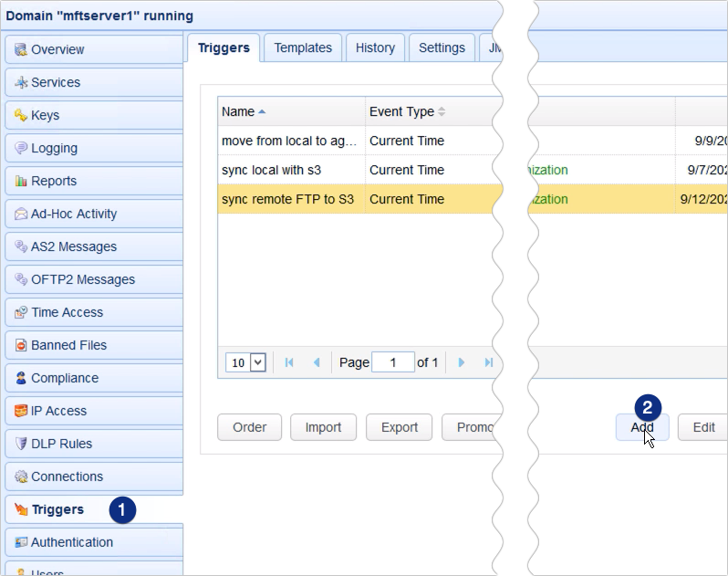Open Time Access in the sidebar

point(94,312)
